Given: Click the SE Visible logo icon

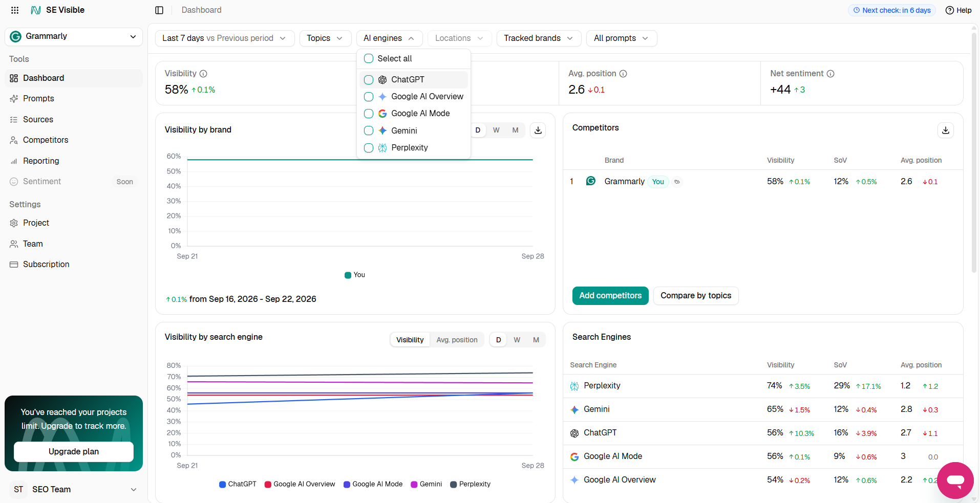Looking at the screenshot, I should [x=36, y=10].
